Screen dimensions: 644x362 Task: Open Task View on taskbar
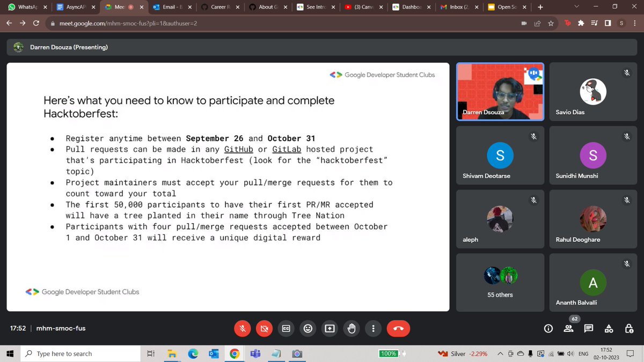point(151,353)
